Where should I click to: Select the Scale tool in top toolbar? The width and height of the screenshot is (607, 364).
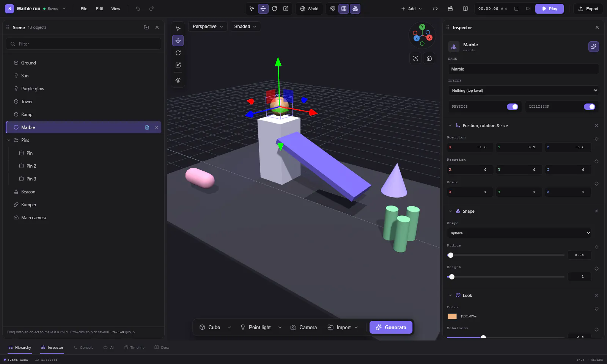point(286,9)
